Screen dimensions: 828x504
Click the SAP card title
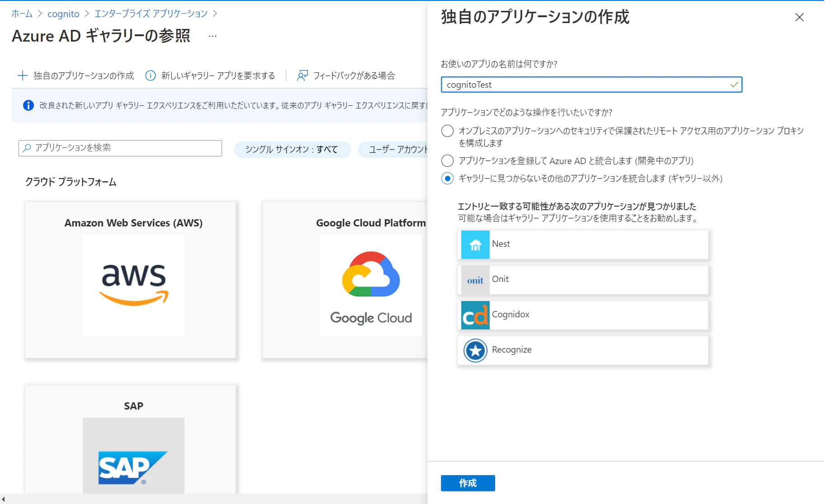coord(133,406)
